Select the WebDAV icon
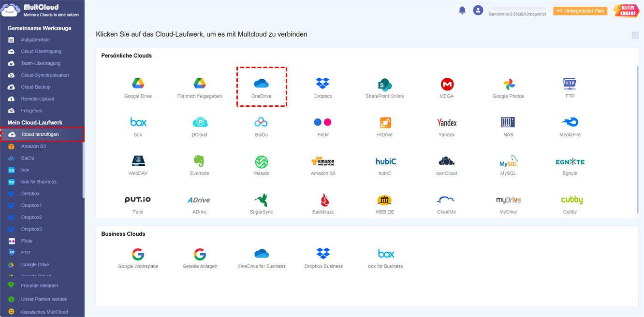Image resolution: width=644 pixels, height=317 pixels. coord(138,160)
